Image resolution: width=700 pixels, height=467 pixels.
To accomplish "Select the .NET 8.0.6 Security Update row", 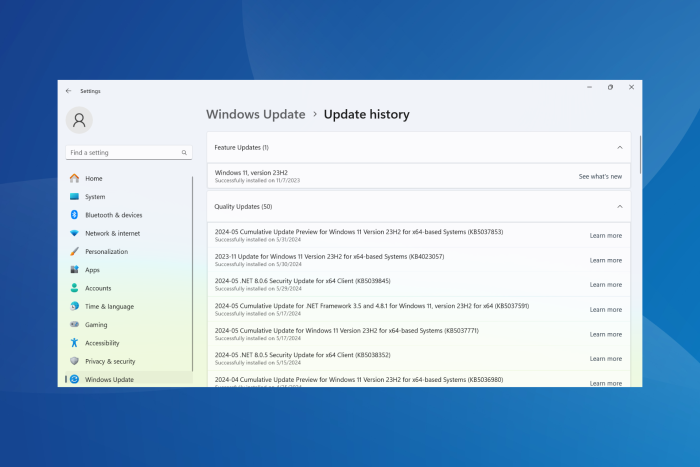I will [x=419, y=284].
